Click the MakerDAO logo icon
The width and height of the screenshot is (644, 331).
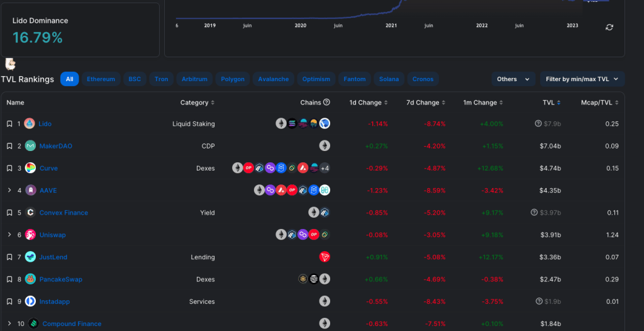[x=30, y=145]
